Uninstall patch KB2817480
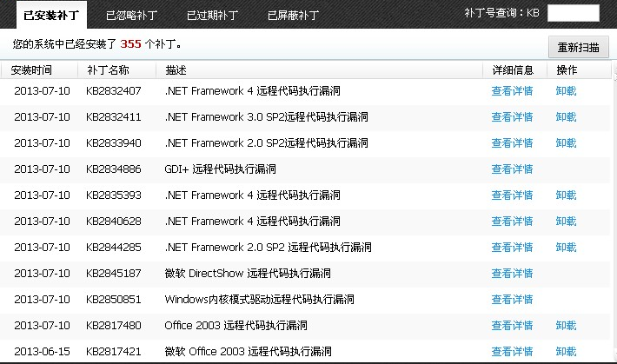 tap(566, 326)
